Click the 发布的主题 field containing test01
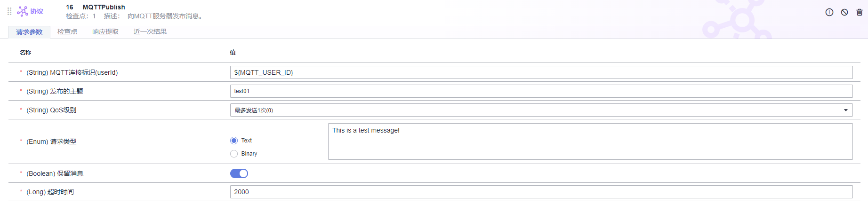 (x=541, y=91)
